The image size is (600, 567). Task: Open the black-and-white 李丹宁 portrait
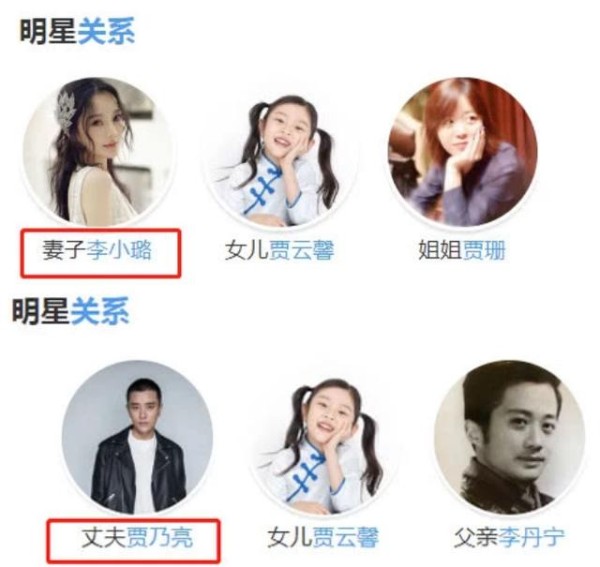509,435
